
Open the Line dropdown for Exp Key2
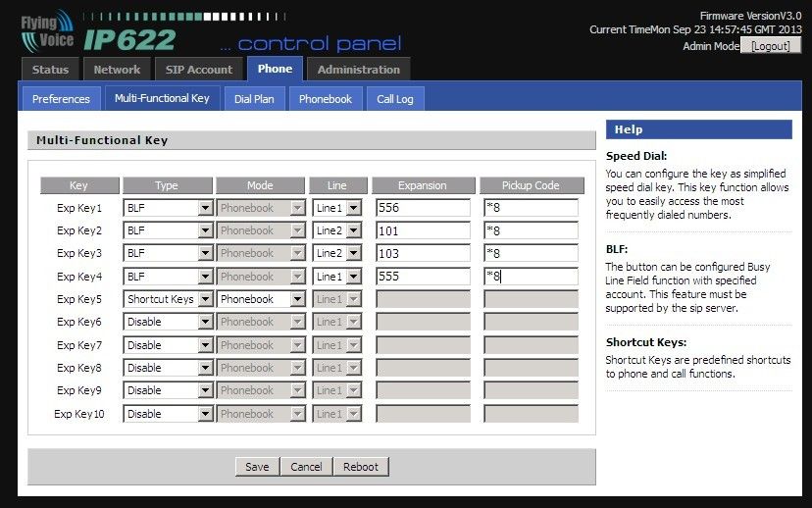coord(336,231)
